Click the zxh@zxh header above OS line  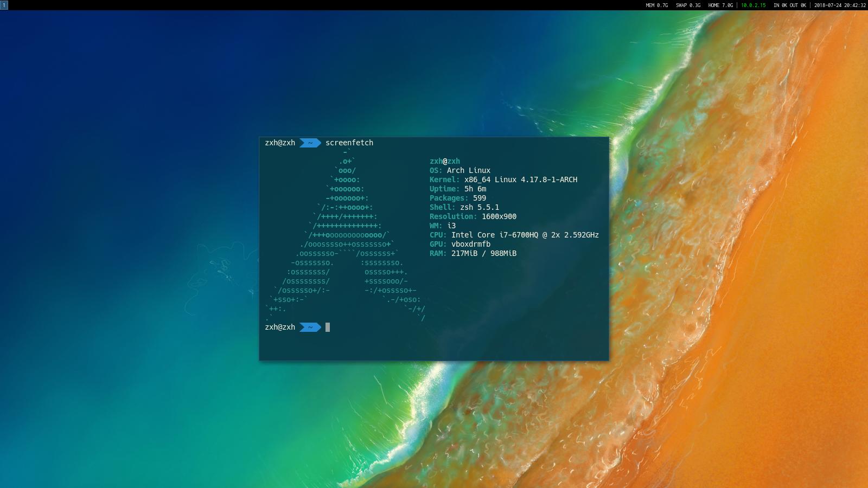[445, 161]
